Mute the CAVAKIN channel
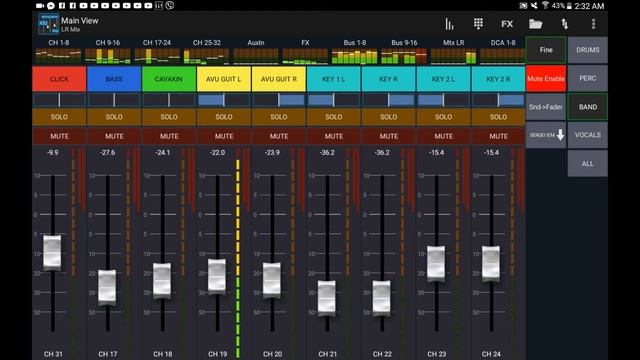This screenshot has height=360, width=640. (x=169, y=136)
